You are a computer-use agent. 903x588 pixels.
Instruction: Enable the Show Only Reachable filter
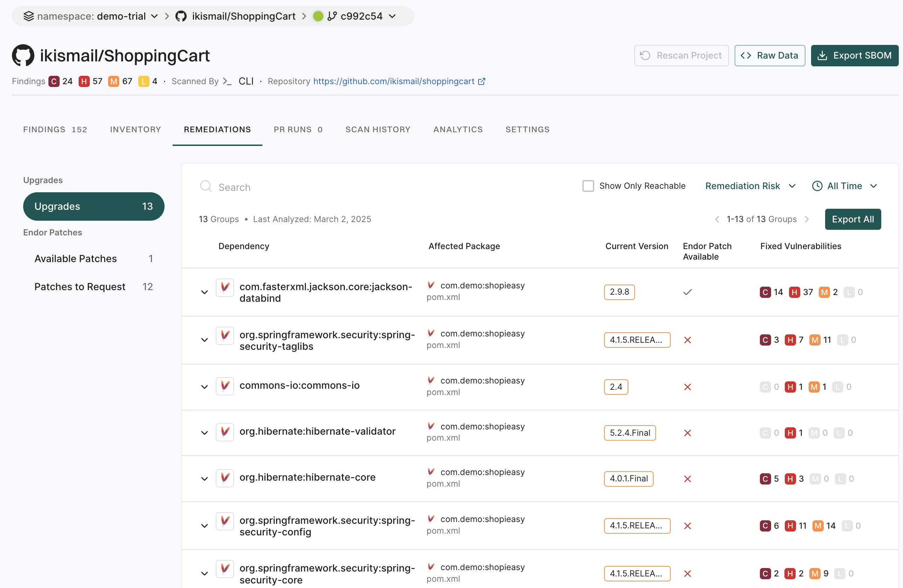point(588,186)
